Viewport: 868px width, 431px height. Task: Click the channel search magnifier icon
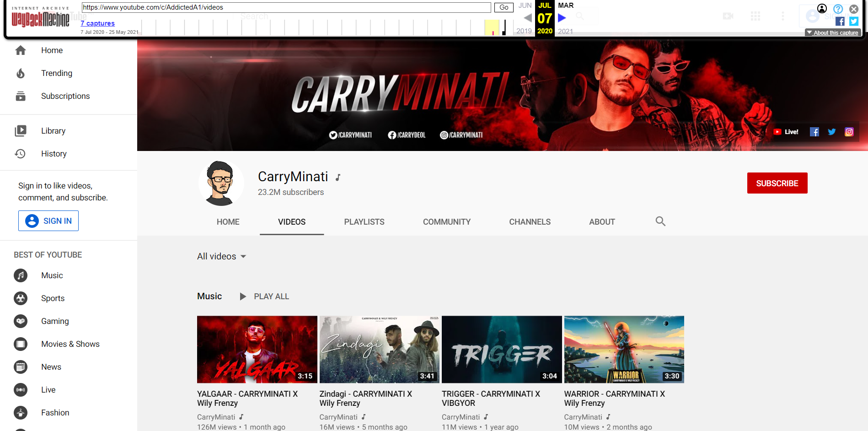pos(660,221)
